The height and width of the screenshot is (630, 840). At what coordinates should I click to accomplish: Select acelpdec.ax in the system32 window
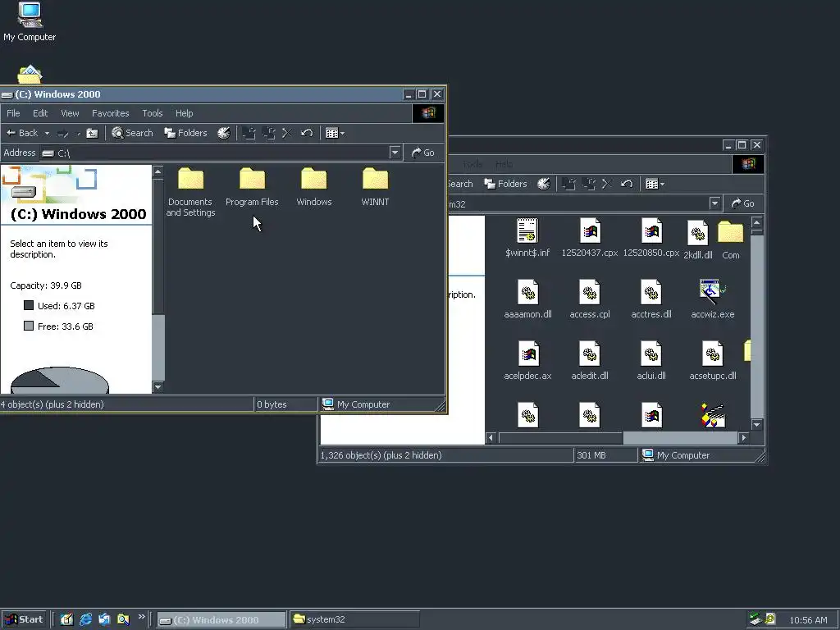[x=527, y=361]
